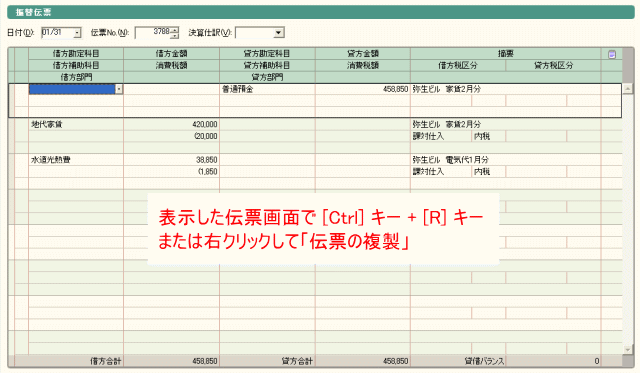Open the highlighted 借方勘定科目 cell dropdown arrow

pyautogui.click(x=119, y=89)
